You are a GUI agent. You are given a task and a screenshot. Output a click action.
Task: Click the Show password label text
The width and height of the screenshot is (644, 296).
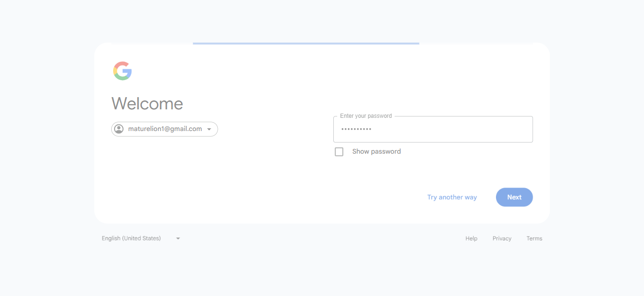376,152
